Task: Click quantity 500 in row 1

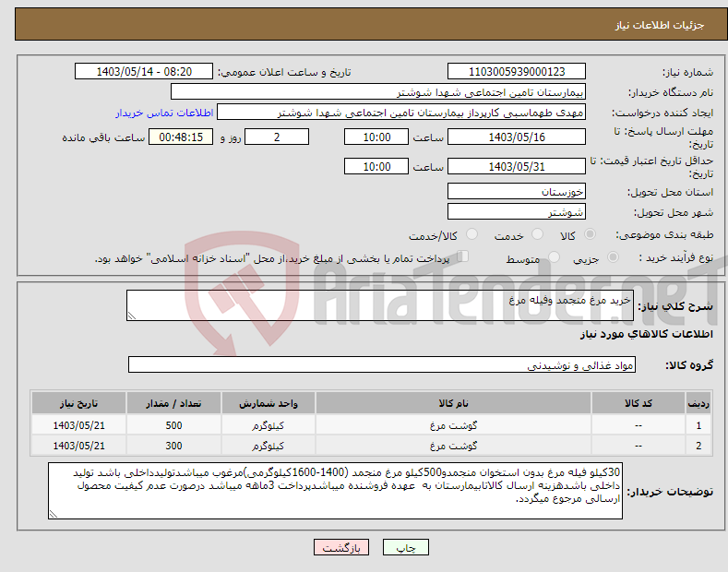Action: click(x=173, y=425)
